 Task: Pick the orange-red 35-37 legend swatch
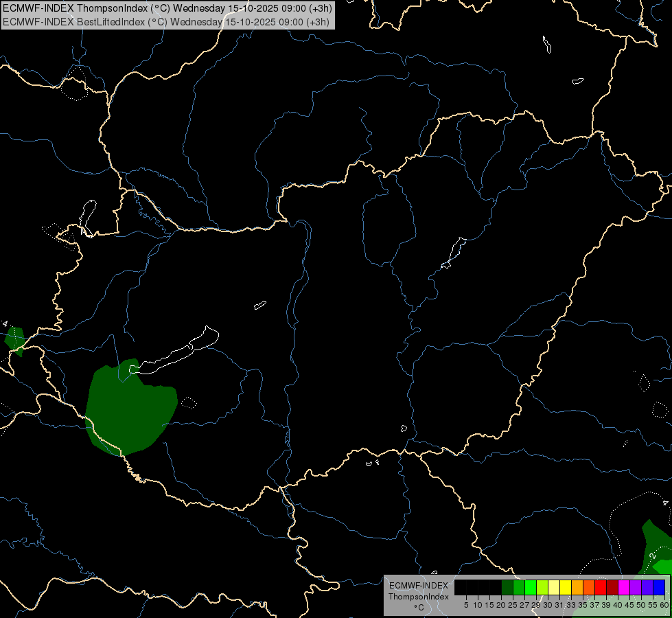(x=589, y=587)
